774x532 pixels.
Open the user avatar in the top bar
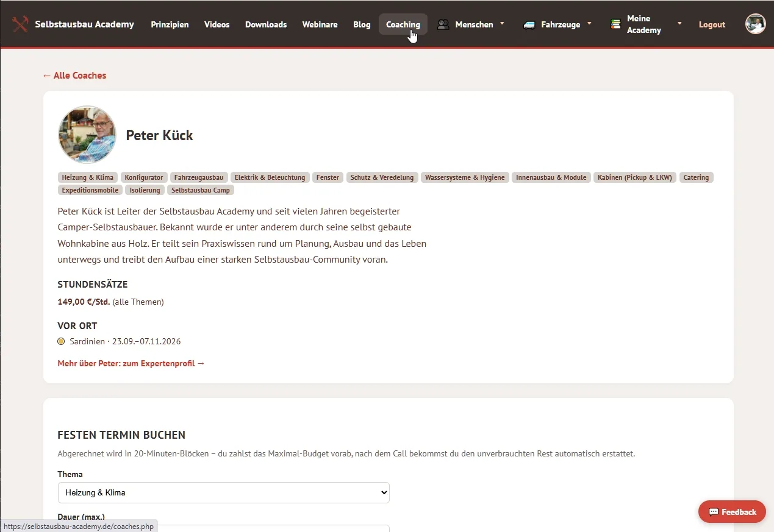point(755,24)
